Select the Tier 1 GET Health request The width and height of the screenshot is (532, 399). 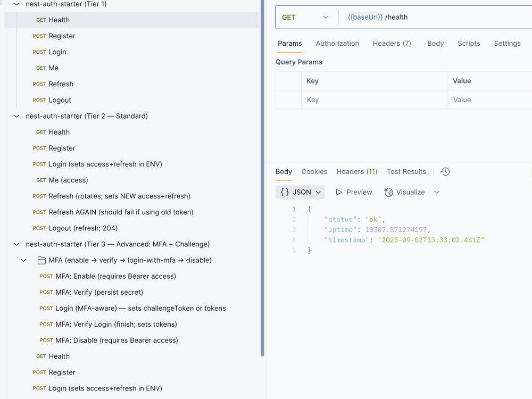point(132,20)
